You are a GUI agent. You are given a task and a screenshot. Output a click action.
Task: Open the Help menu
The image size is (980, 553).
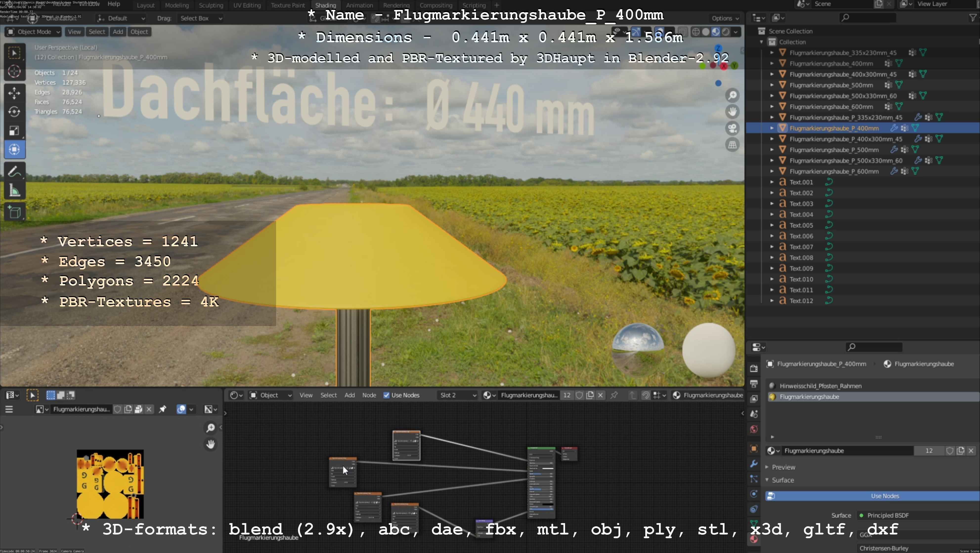[x=114, y=4]
